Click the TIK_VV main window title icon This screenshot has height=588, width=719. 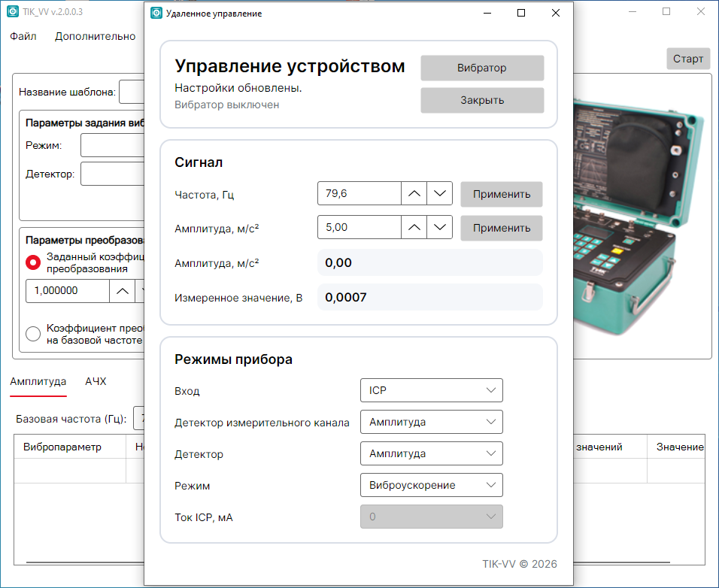(x=13, y=11)
